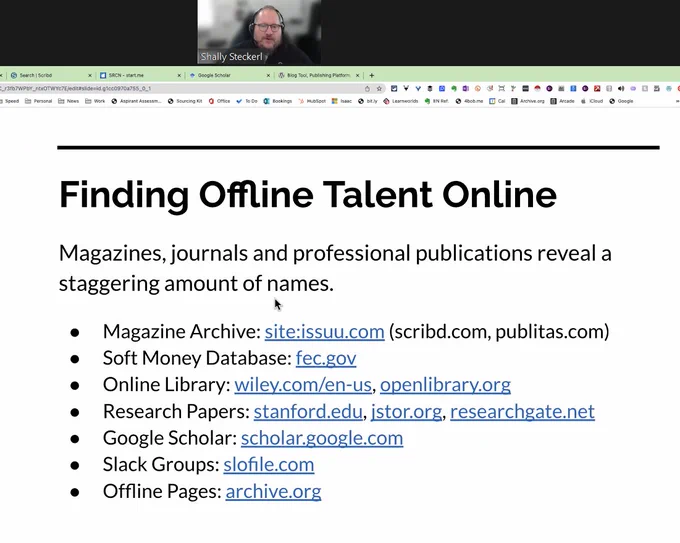The height and width of the screenshot is (543, 680).
Task: Click the speaker volume extension icon
Action: point(621,88)
